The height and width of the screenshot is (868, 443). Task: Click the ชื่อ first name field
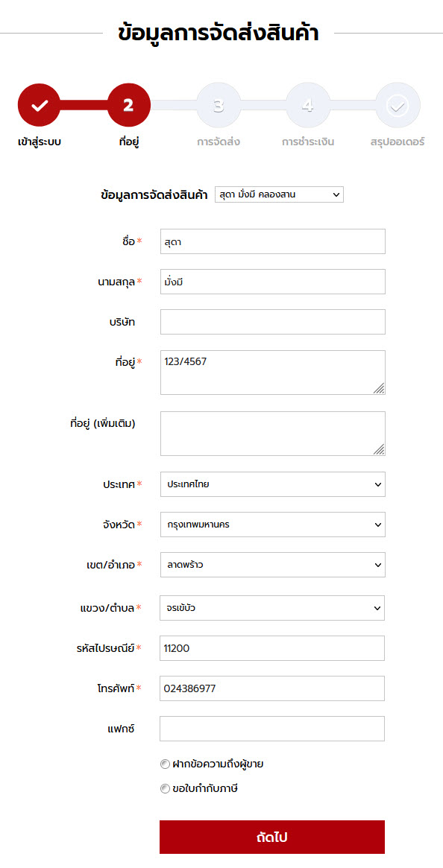[x=273, y=241]
